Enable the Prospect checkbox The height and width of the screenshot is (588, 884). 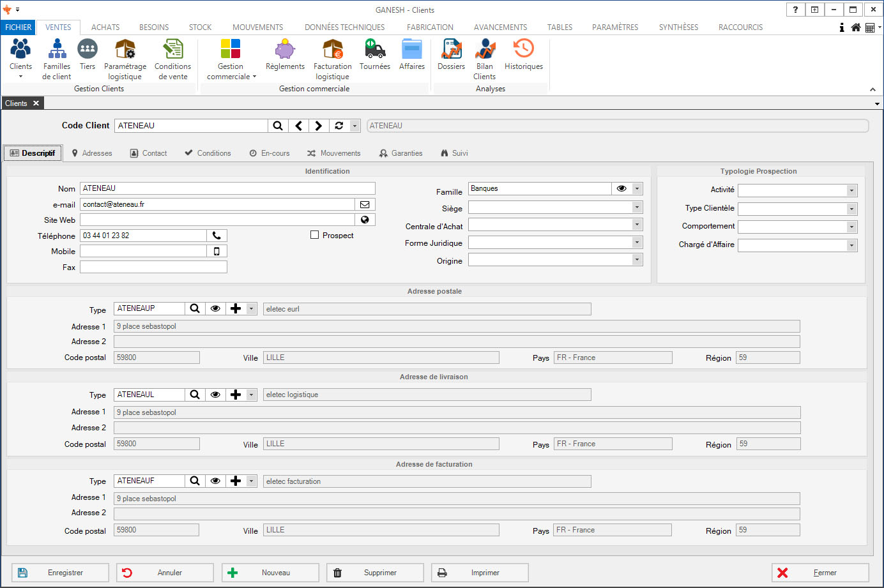pyautogui.click(x=314, y=235)
